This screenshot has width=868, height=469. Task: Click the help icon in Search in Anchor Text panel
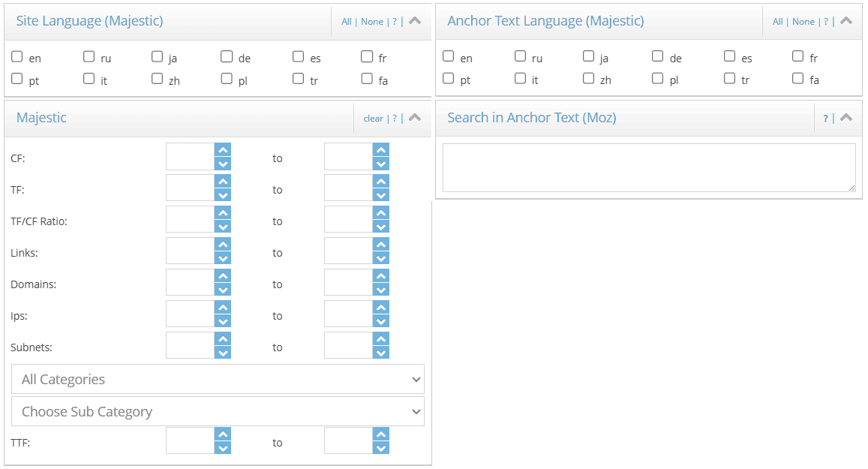pyautogui.click(x=826, y=118)
